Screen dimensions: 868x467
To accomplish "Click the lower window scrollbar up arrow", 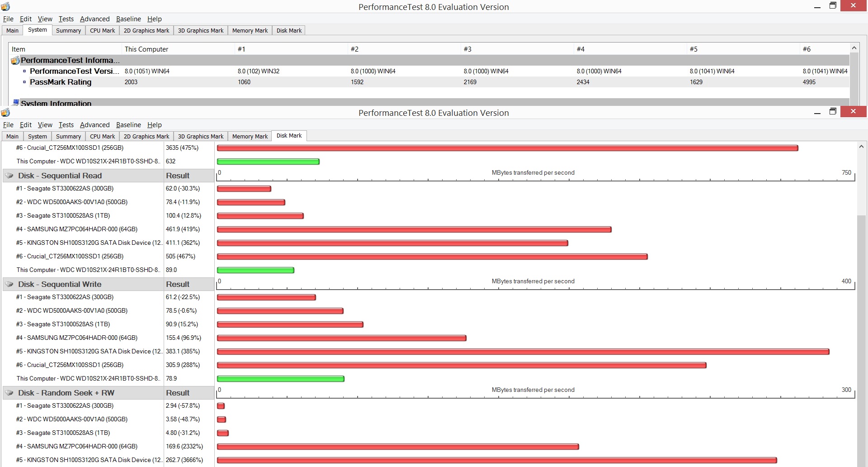I will click(861, 147).
